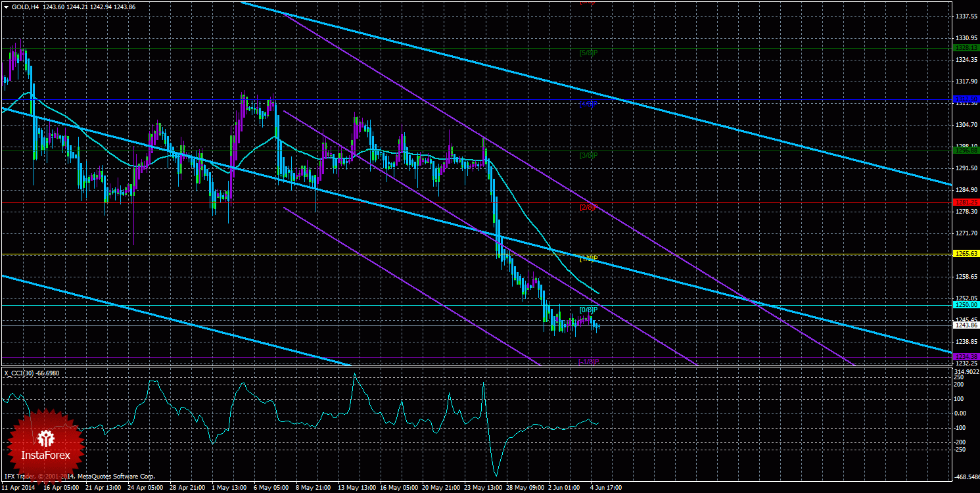Click the 28 Apr 21:00 time label
980x493 pixels.
click(187, 488)
